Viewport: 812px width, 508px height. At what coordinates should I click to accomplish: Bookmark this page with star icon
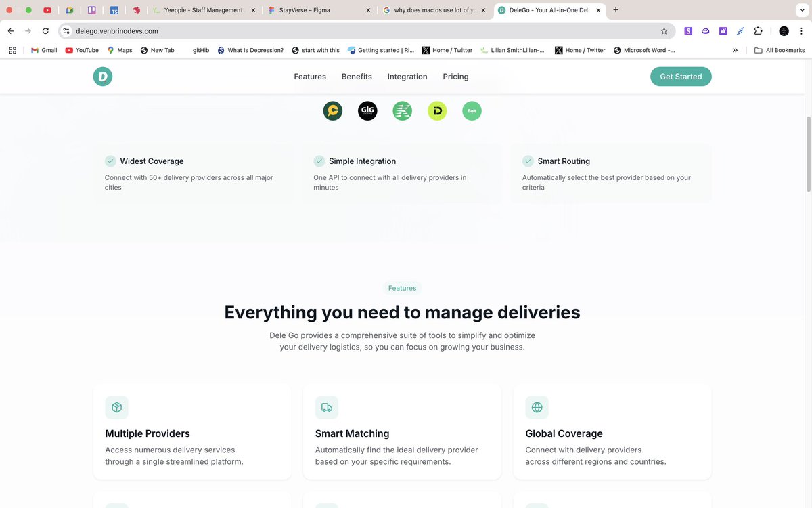pyautogui.click(x=664, y=31)
